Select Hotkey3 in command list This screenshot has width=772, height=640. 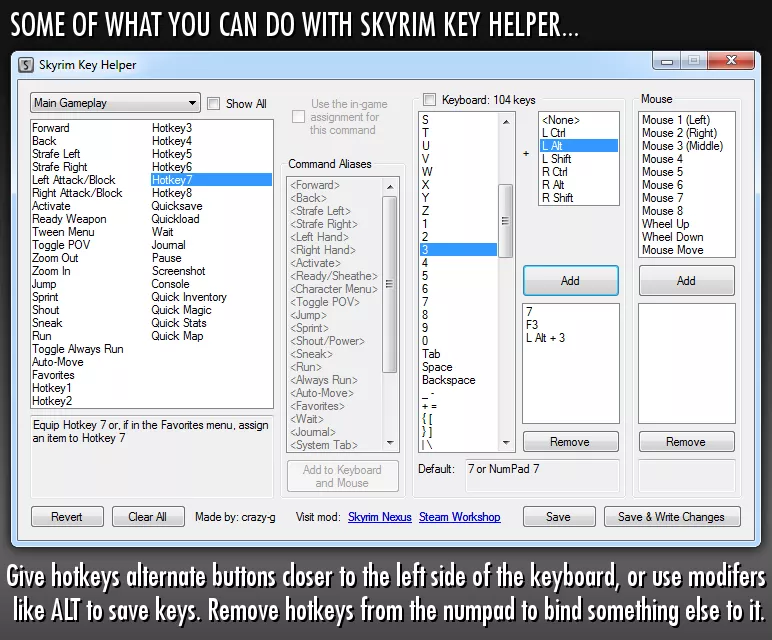coord(171,128)
